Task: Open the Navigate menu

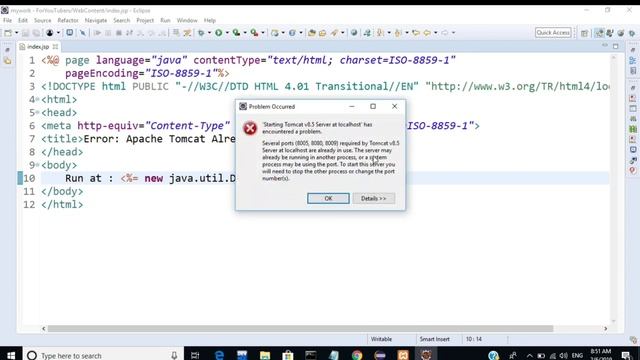Action: (96, 20)
